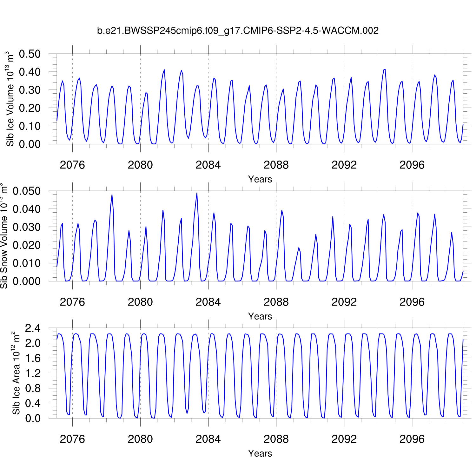Click the 2.4 tick on ice area axis
Screen dimensions: 476x476
[33, 328]
